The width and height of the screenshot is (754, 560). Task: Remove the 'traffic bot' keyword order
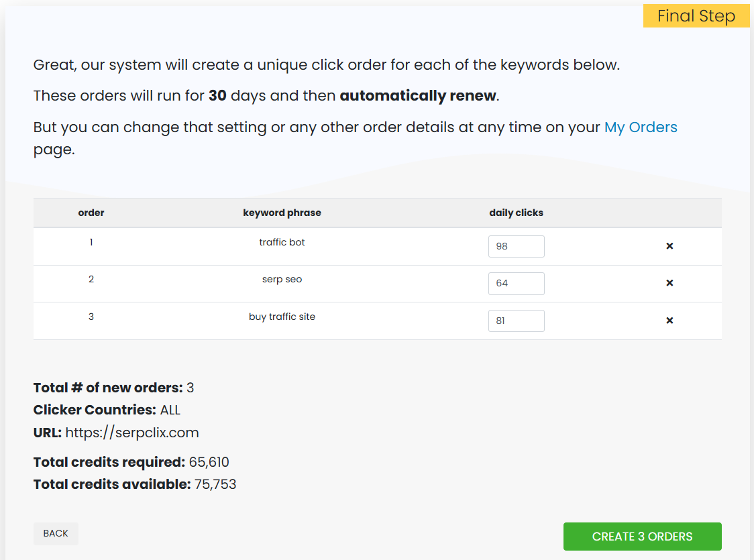[669, 246]
